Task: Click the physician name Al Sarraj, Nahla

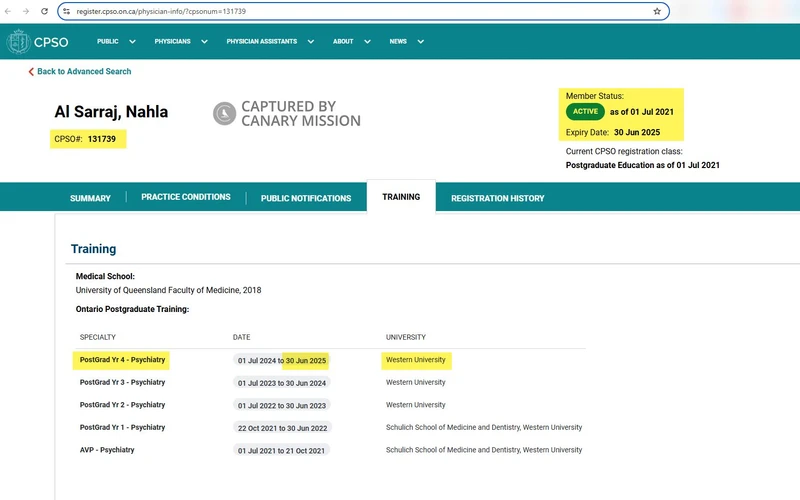Action: coord(111,112)
